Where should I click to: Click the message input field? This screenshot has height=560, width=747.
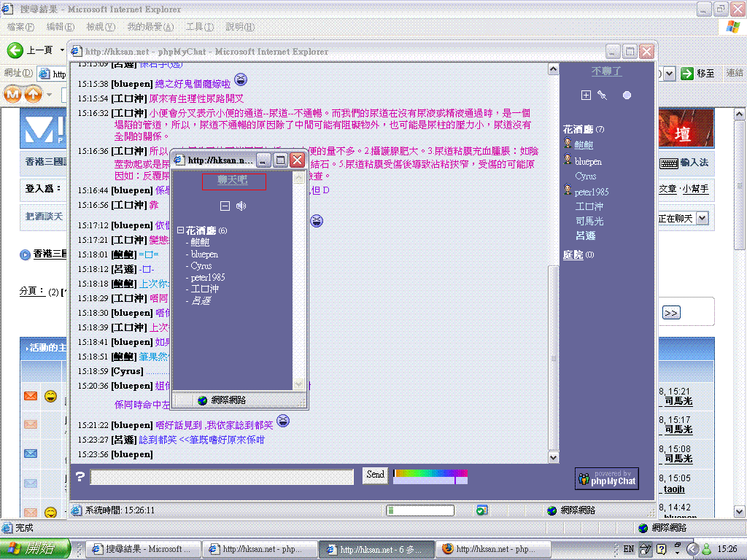point(222,477)
